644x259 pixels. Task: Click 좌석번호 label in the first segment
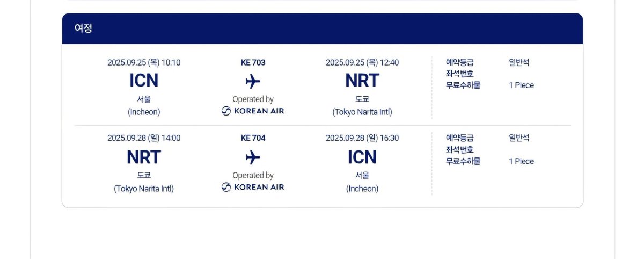coord(460,74)
